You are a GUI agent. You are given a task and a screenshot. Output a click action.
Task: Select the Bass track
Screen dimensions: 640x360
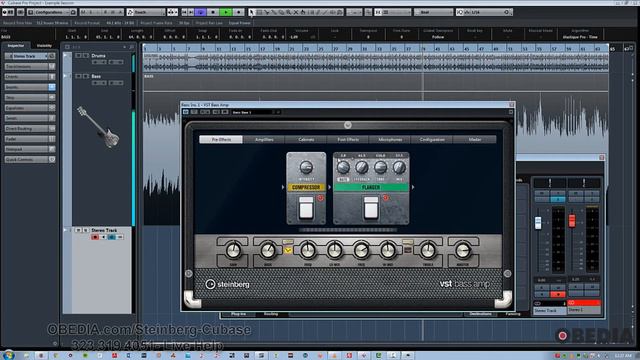tap(96, 76)
